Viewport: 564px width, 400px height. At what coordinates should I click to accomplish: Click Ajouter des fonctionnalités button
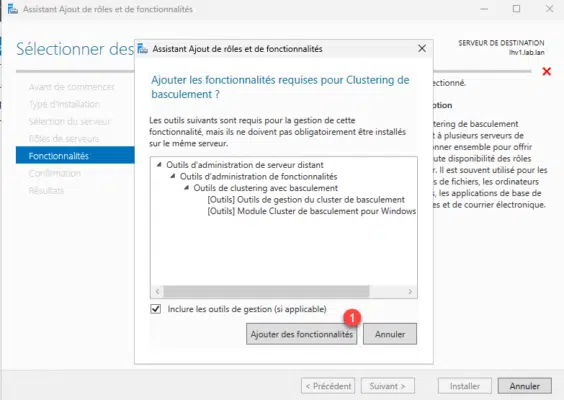pos(301,334)
